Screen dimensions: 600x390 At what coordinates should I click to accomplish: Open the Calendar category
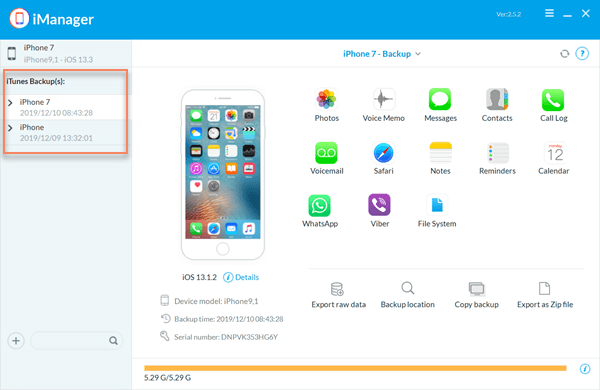pos(554,158)
